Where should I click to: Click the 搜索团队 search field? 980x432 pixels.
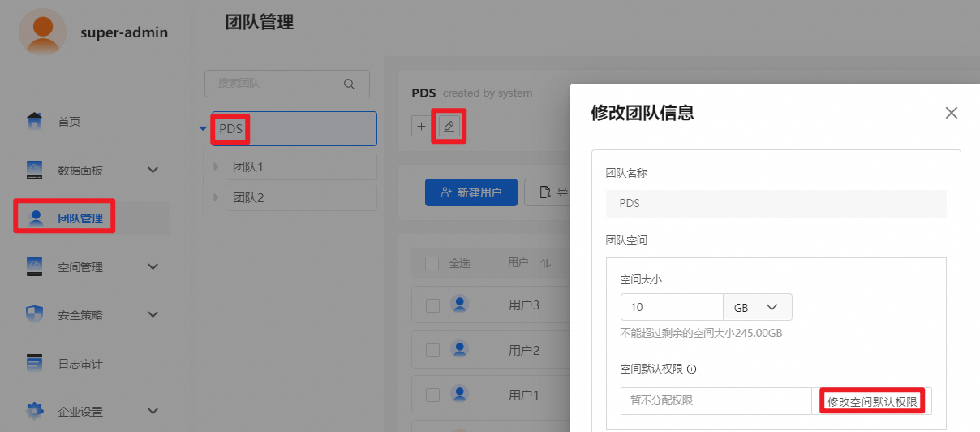tap(287, 84)
